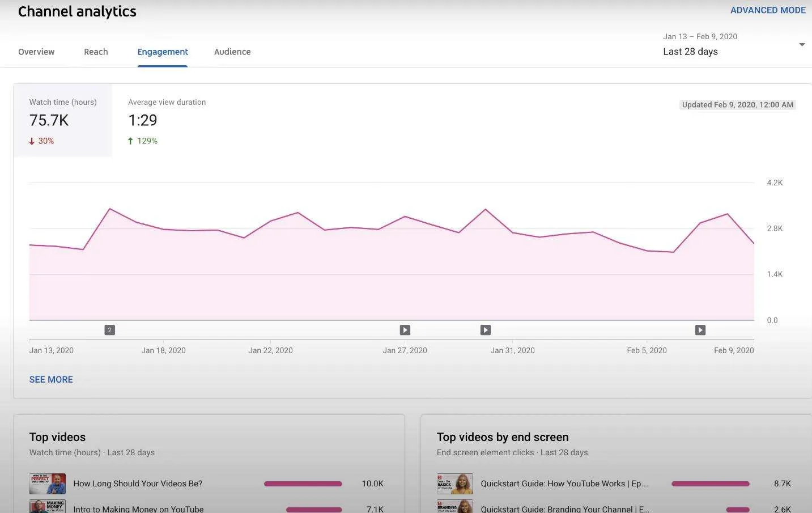The height and width of the screenshot is (513, 812).
Task: Click the 10.0K watch time progress bar
Action: tap(303, 484)
